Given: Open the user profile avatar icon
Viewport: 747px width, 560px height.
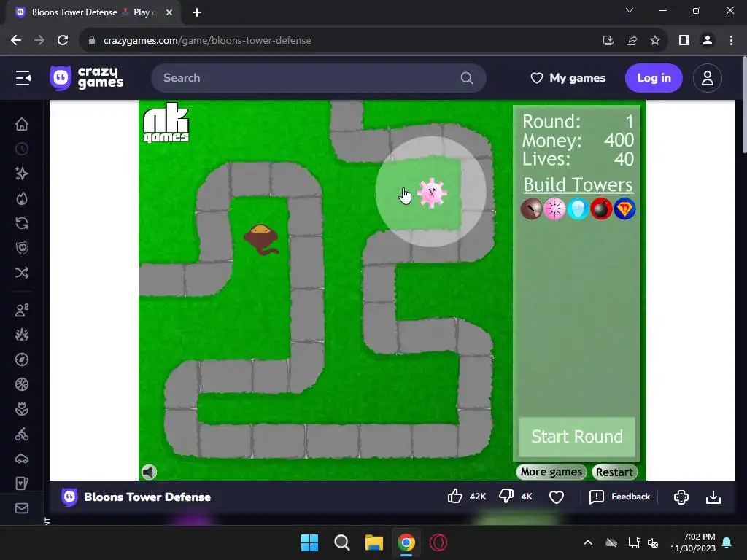Looking at the screenshot, I should click(708, 77).
